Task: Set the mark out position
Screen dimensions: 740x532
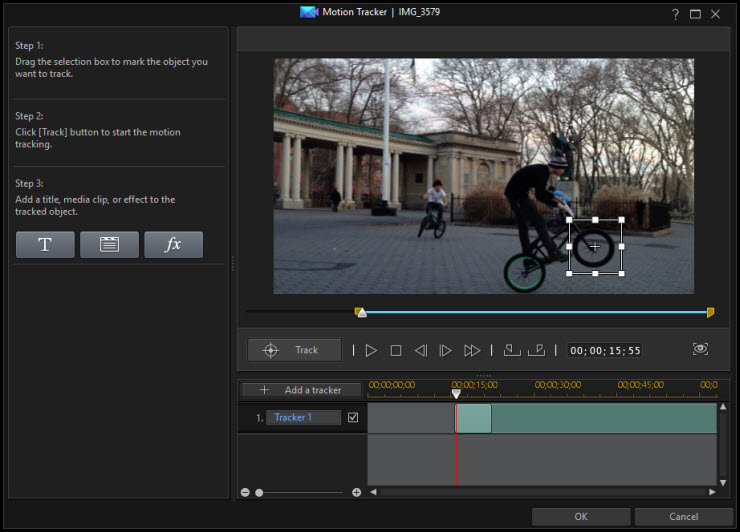Action: [x=537, y=350]
